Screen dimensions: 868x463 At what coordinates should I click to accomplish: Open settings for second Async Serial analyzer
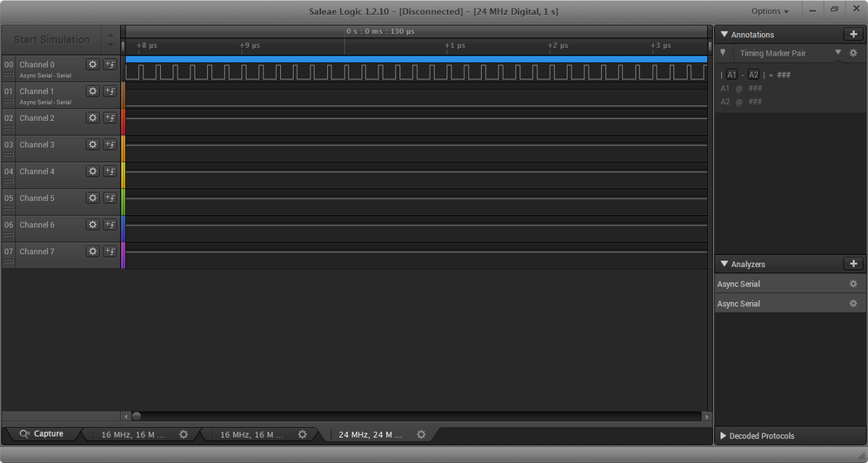pyautogui.click(x=853, y=304)
